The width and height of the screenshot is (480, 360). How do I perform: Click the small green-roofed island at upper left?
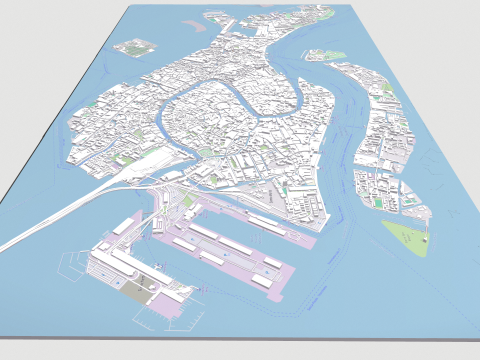(x=135, y=48)
